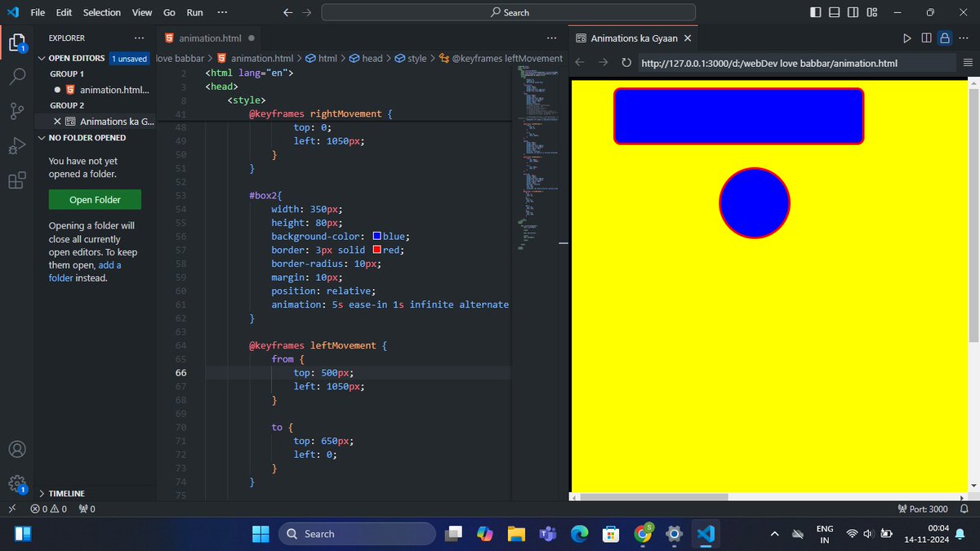Switch to Animations ka Gyaan preview tab

point(634,38)
